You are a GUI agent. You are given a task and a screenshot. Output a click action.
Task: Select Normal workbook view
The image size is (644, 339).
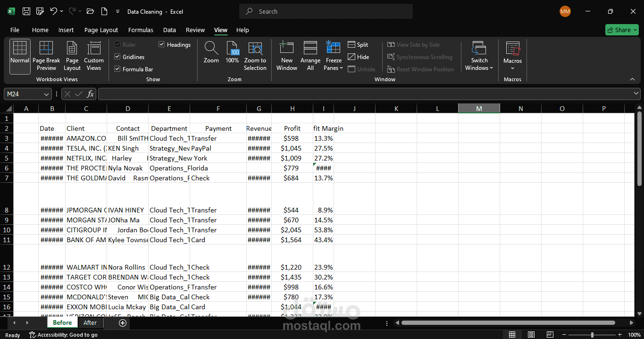pyautogui.click(x=20, y=56)
